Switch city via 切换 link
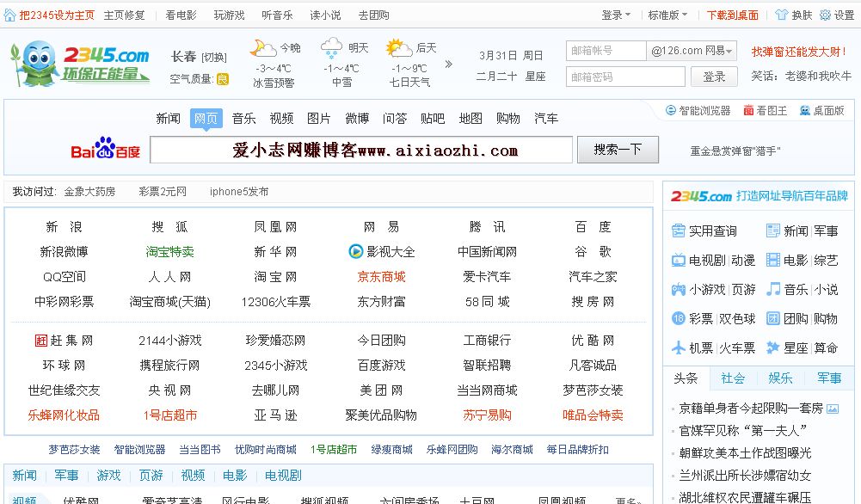The width and height of the screenshot is (861, 504). click(x=214, y=57)
